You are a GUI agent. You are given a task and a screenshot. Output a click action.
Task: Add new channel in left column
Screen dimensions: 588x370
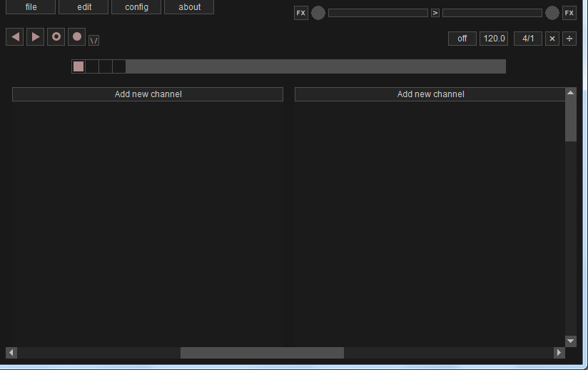tap(148, 94)
